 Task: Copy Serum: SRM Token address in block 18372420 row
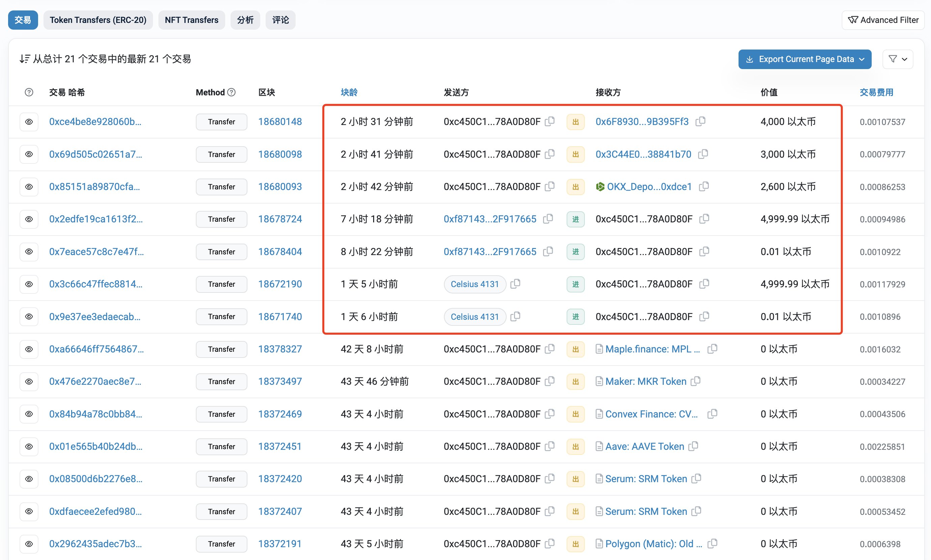696,479
